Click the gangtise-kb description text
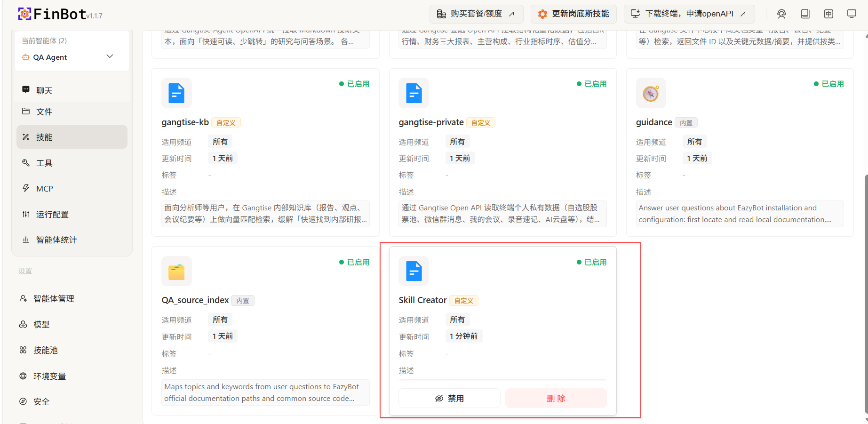This screenshot has height=424, width=868. tap(265, 214)
